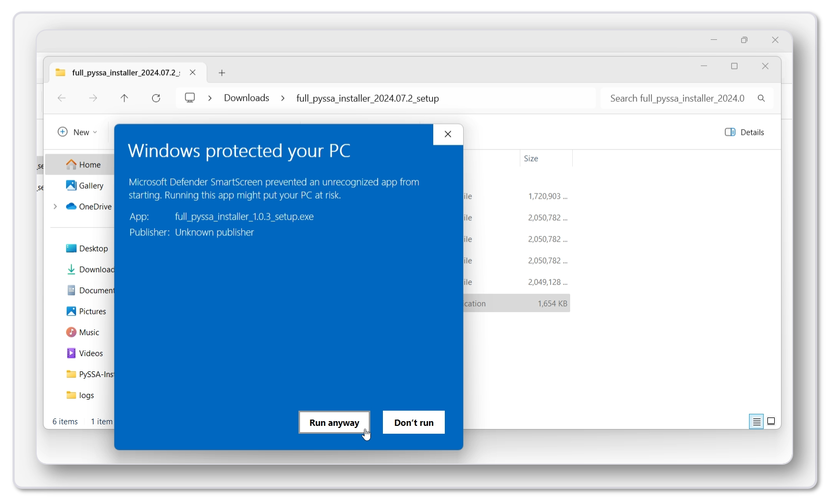834x504 pixels.
Task: Choose the Don't run button
Action: (x=414, y=422)
